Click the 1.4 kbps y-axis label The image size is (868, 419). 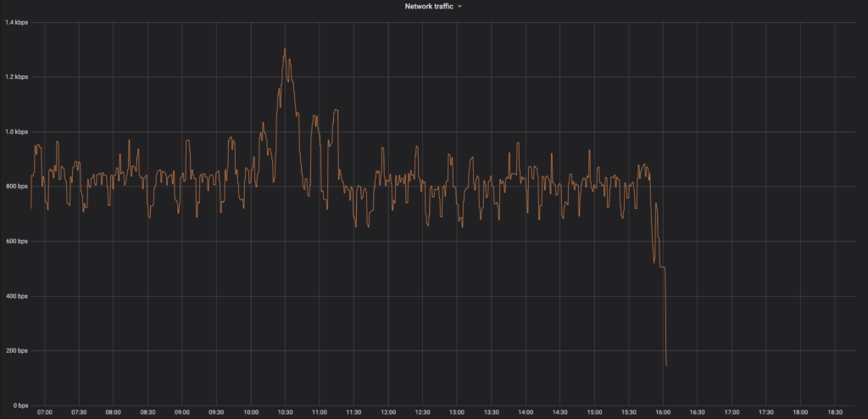(x=16, y=23)
